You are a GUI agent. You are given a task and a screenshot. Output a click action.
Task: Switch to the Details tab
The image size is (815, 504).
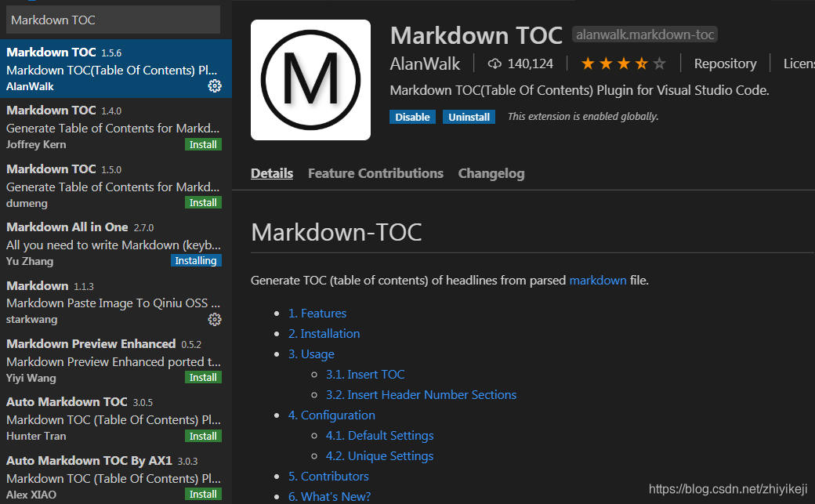click(x=272, y=173)
